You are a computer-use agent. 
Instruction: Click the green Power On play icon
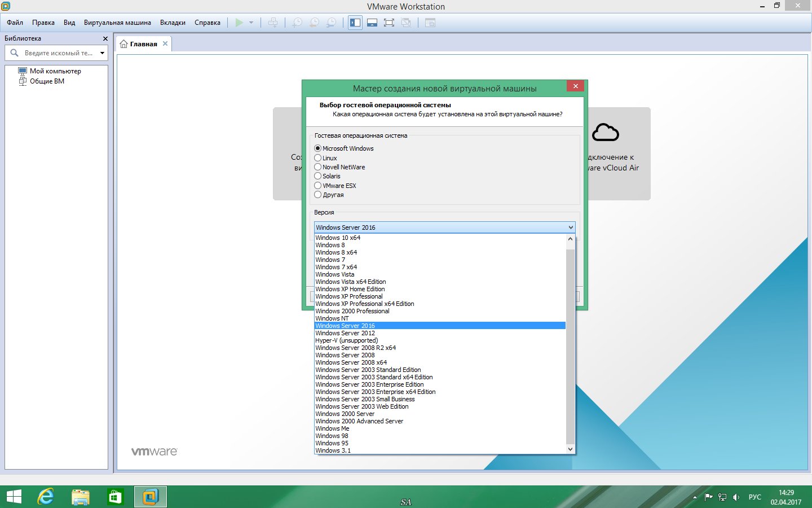pos(239,23)
